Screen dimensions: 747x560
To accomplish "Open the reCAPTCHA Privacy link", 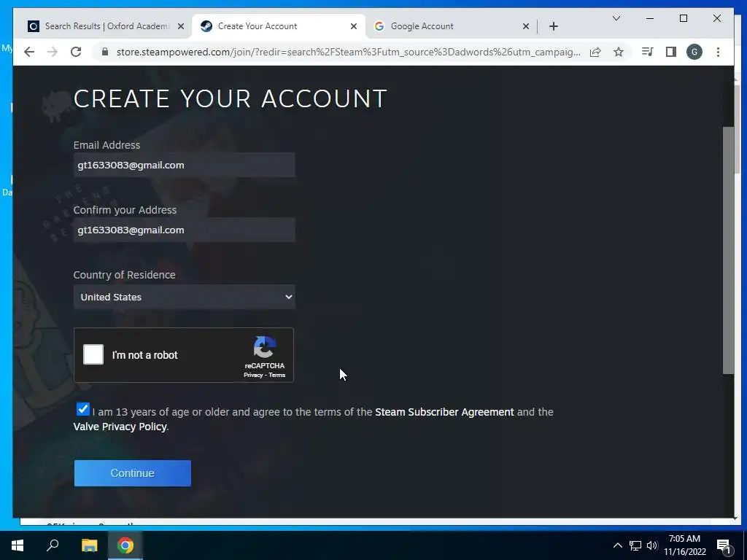I will pyautogui.click(x=253, y=376).
